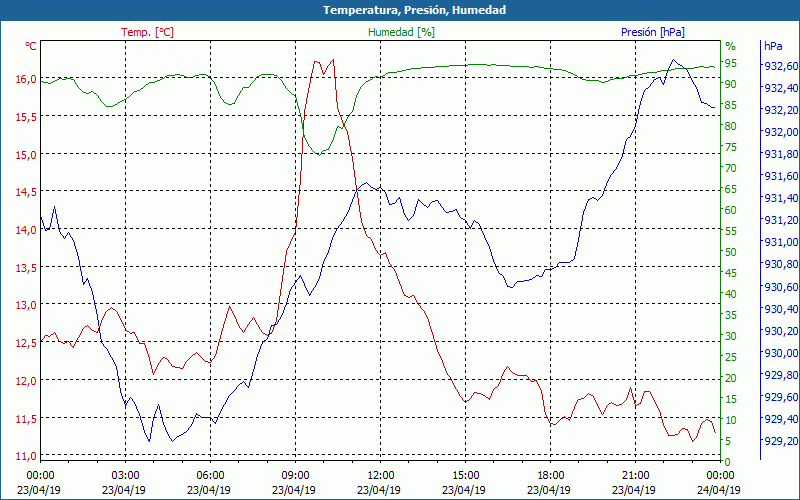Image resolution: width=800 pixels, height=500 pixels.
Task: Click the '15:00' time axis label
Action: point(465,476)
